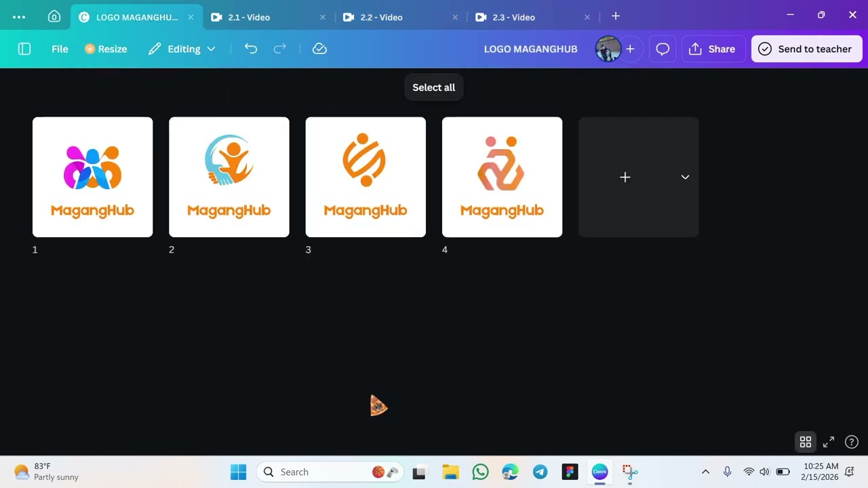The image size is (868, 488).
Task: Open the user profile avatar
Action: pyautogui.click(x=608, y=49)
